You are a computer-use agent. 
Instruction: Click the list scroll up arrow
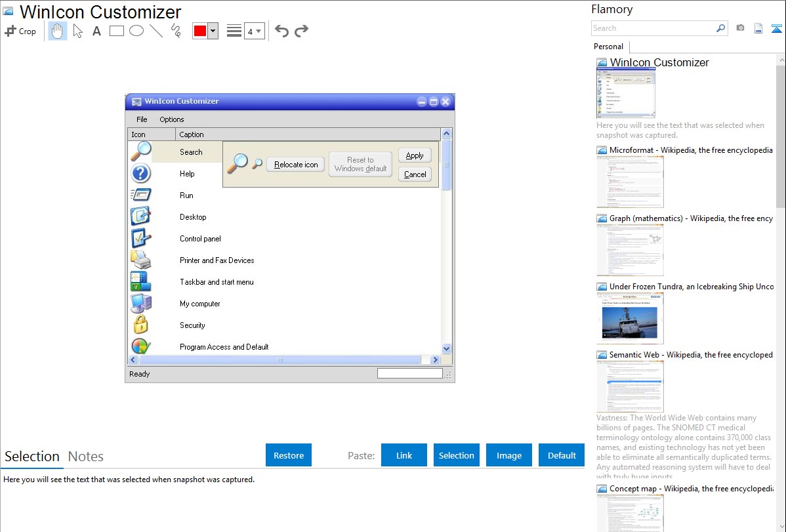(x=446, y=133)
